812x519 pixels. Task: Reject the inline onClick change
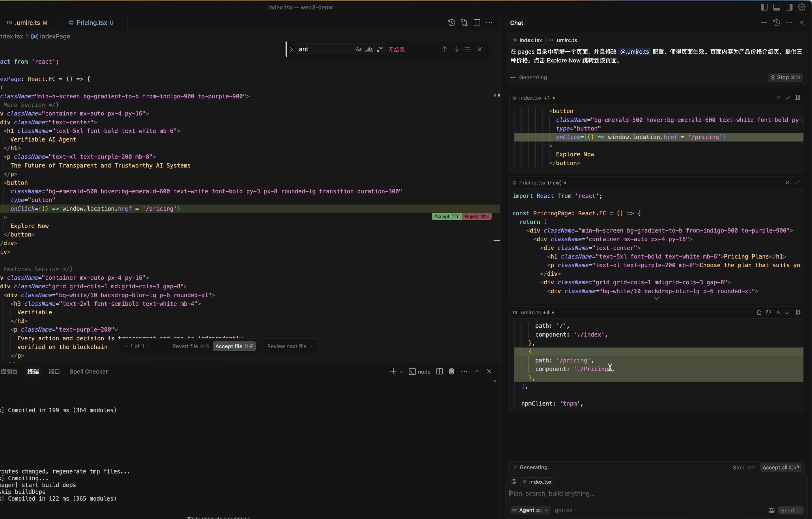[477, 217]
